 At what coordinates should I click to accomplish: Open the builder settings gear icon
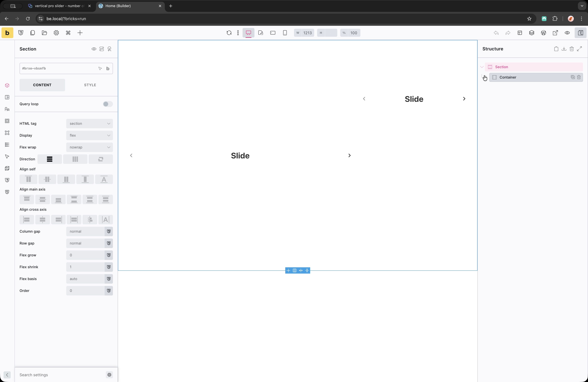coord(56,33)
